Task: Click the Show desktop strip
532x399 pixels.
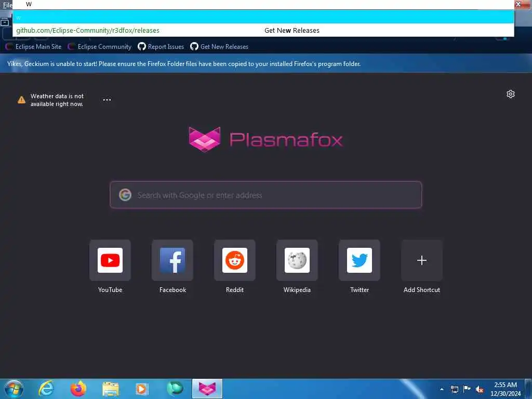Action: (528, 389)
